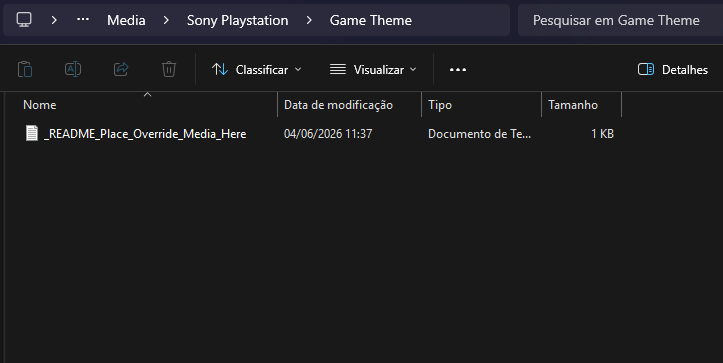Click the Paste clipboard icon
Image resolution: width=723 pixels, height=363 pixels.
pos(25,70)
